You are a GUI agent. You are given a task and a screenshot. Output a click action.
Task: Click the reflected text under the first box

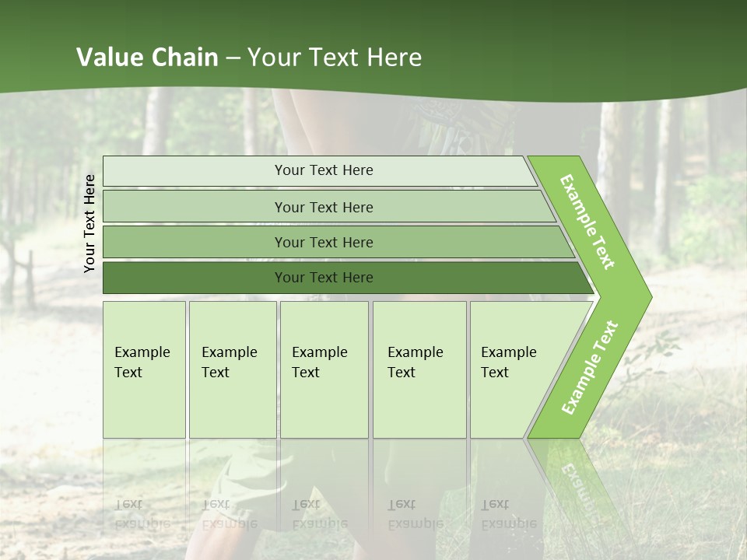pyautogui.click(x=142, y=513)
